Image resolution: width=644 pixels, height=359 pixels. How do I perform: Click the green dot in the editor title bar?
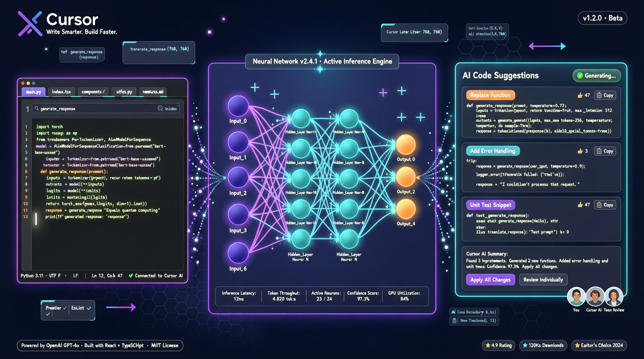34,83
